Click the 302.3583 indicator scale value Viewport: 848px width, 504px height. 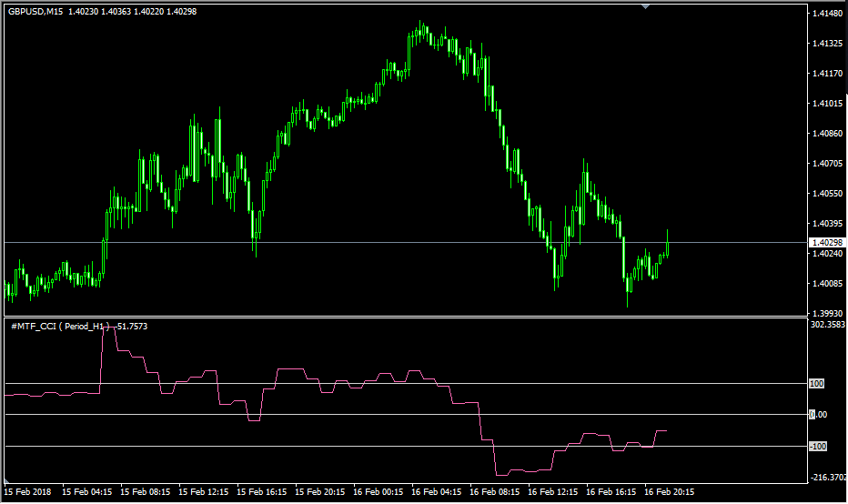pos(826,324)
